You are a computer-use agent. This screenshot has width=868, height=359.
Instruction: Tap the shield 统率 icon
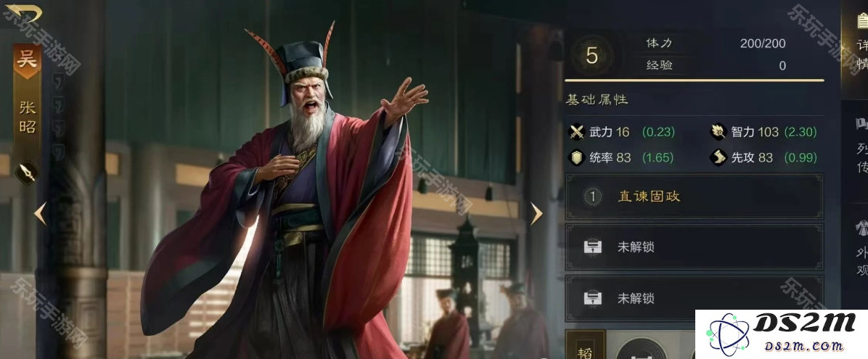578,157
